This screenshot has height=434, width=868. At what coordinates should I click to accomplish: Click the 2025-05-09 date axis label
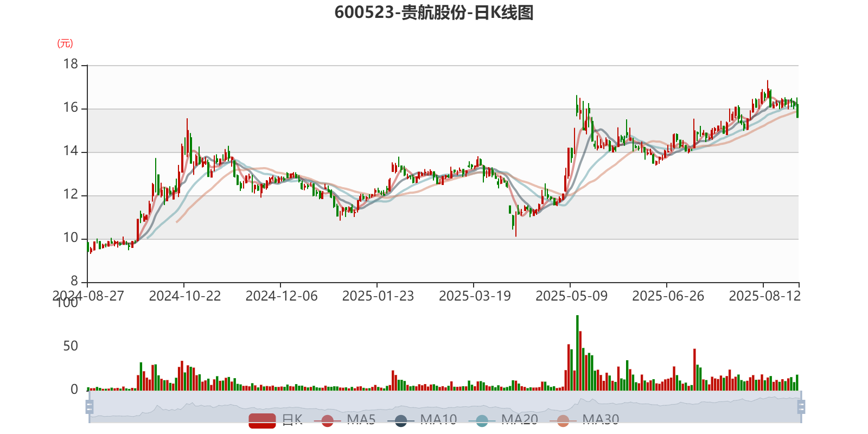(571, 296)
